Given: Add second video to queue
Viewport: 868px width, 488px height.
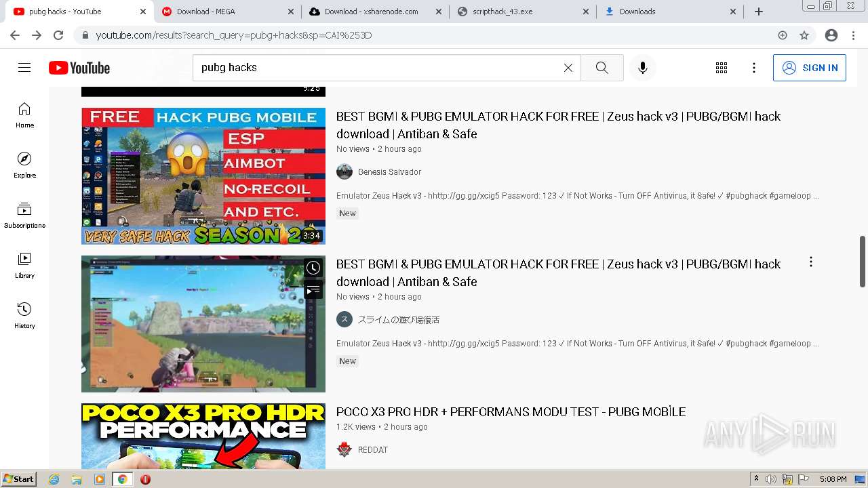Looking at the screenshot, I should [x=313, y=290].
